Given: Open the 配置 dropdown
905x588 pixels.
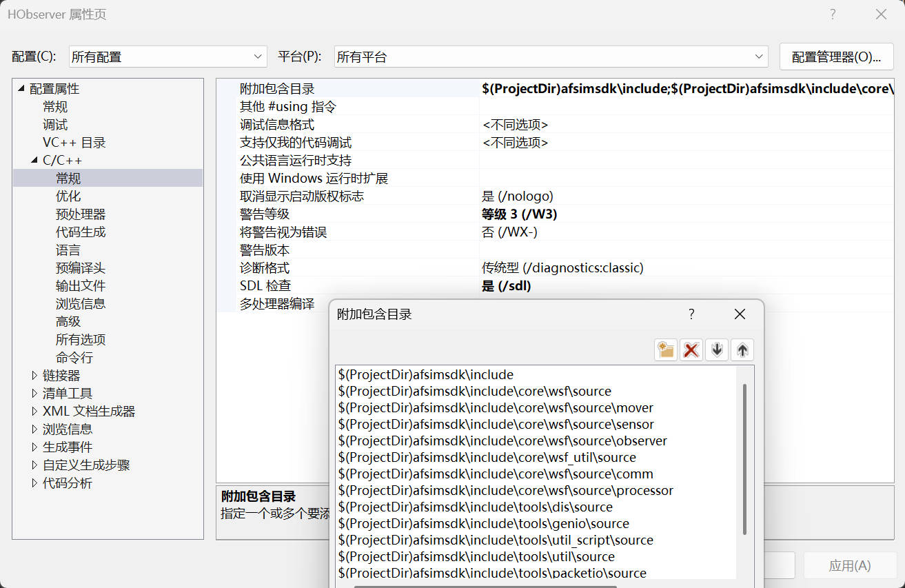Looking at the screenshot, I should [167, 57].
